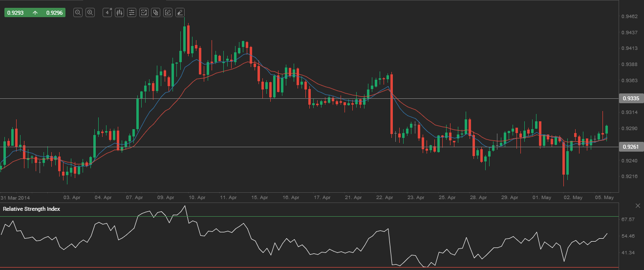Click the green 0.9293 / 0.9296 price badge

(x=35, y=13)
